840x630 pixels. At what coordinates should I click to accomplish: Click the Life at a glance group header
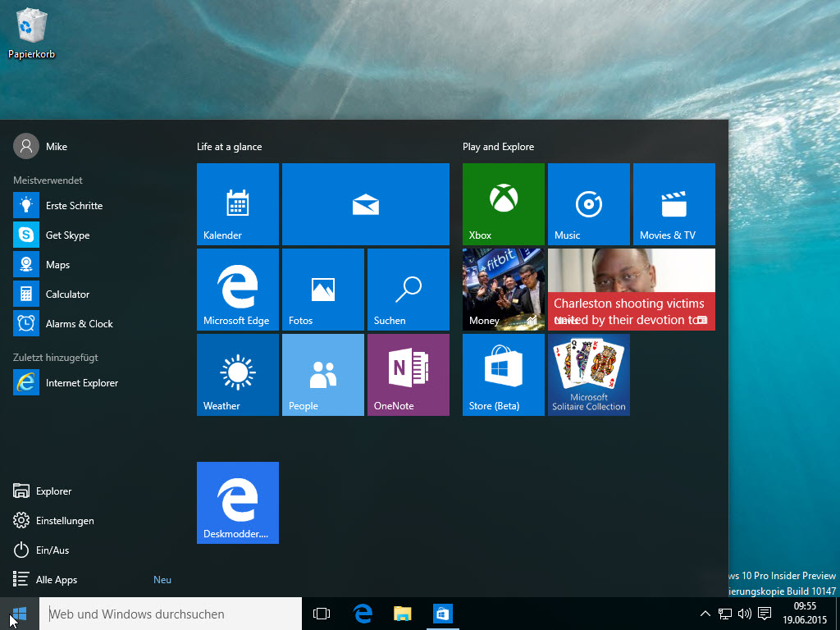click(230, 147)
